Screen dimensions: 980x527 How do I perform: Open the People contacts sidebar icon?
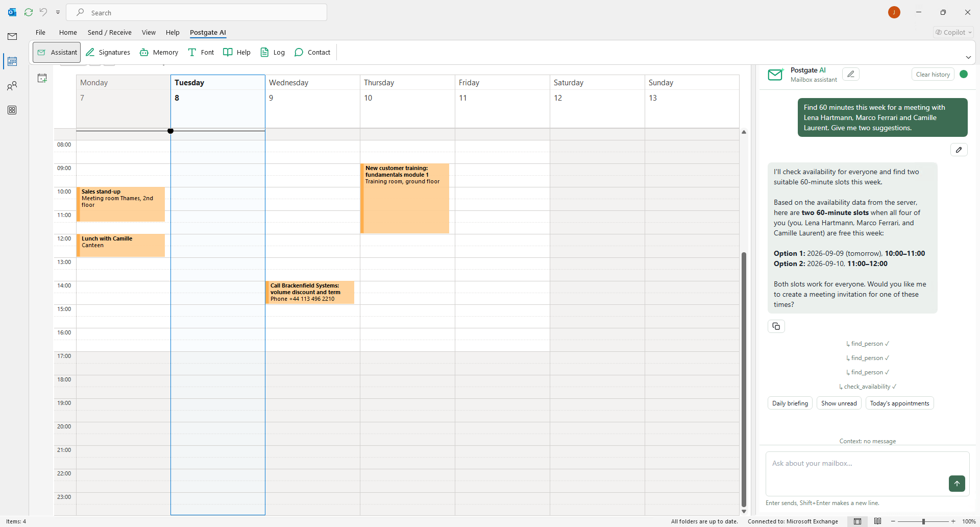point(12,86)
